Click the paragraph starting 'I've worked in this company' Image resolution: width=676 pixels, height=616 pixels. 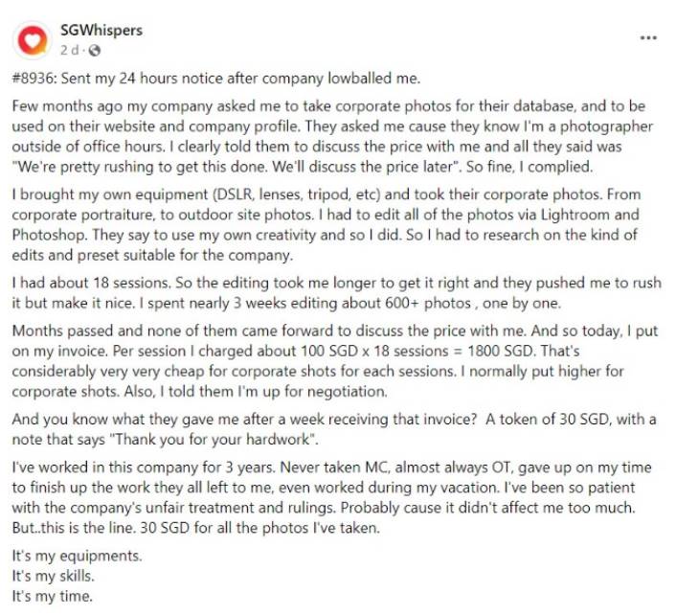[x=331, y=498]
